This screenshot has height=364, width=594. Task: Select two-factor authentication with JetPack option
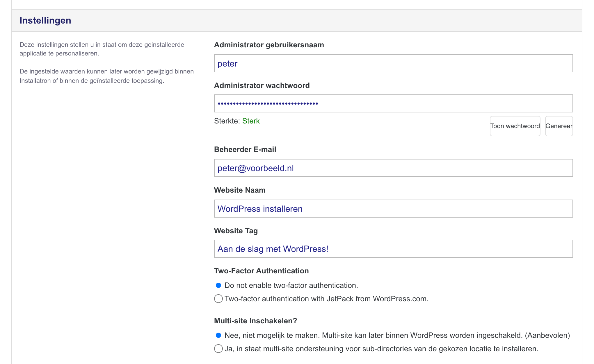click(x=218, y=299)
